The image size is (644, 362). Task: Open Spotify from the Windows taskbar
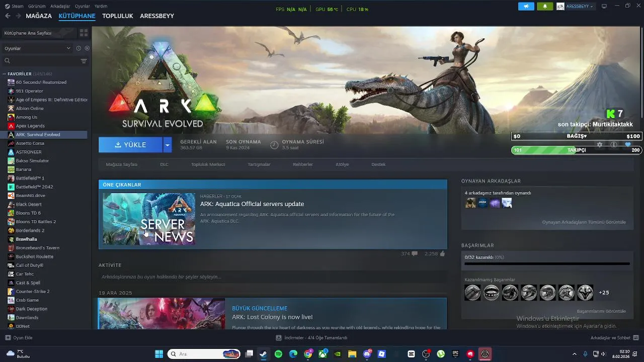click(x=278, y=354)
